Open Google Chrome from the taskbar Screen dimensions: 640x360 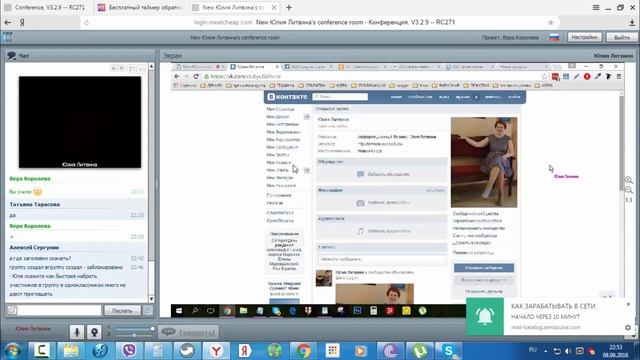pos(303,351)
